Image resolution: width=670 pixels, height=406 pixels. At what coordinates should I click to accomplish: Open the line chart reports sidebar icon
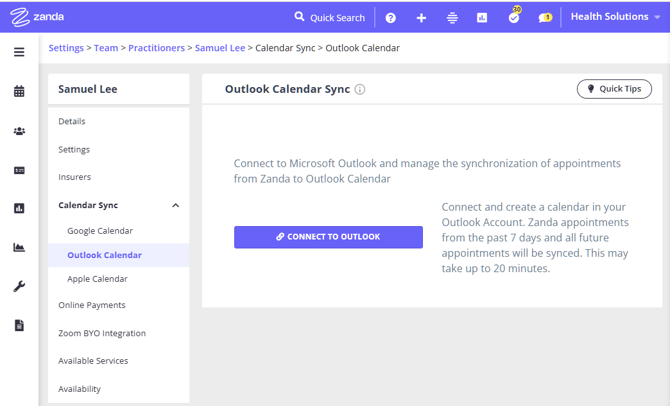tap(19, 247)
